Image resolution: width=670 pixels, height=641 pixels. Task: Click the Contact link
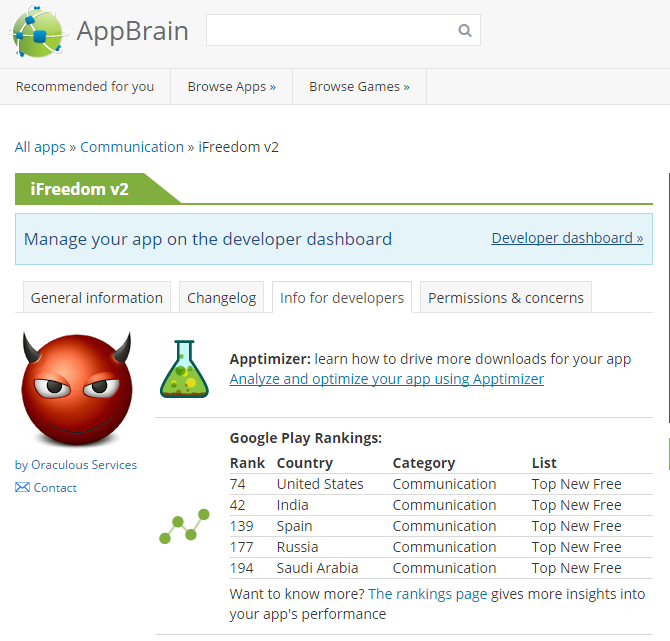55,488
